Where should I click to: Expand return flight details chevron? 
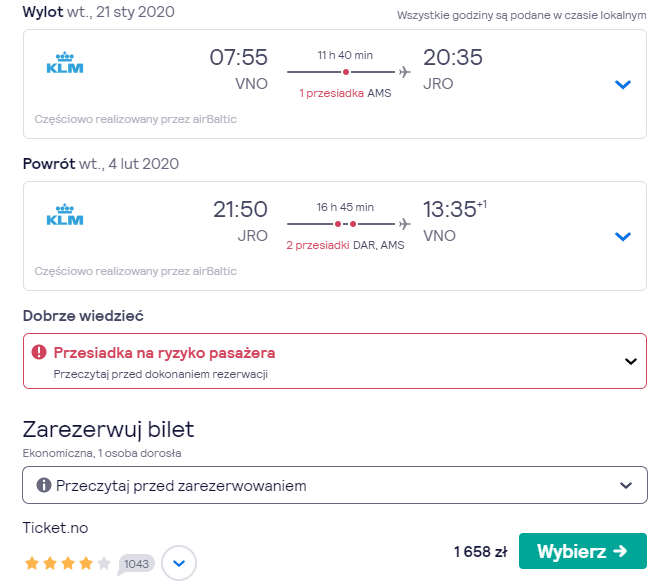click(x=622, y=236)
